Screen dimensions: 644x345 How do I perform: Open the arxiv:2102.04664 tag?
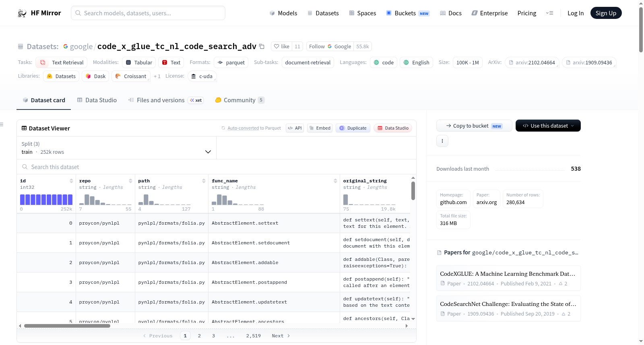pyautogui.click(x=532, y=62)
